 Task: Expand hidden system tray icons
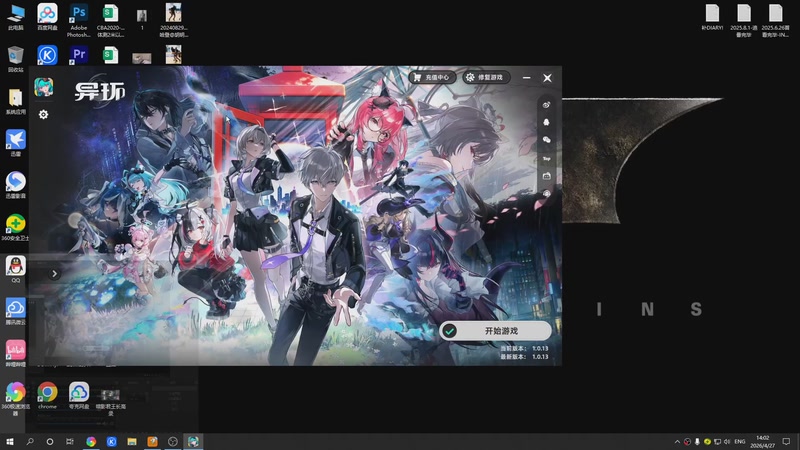(677, 442)
